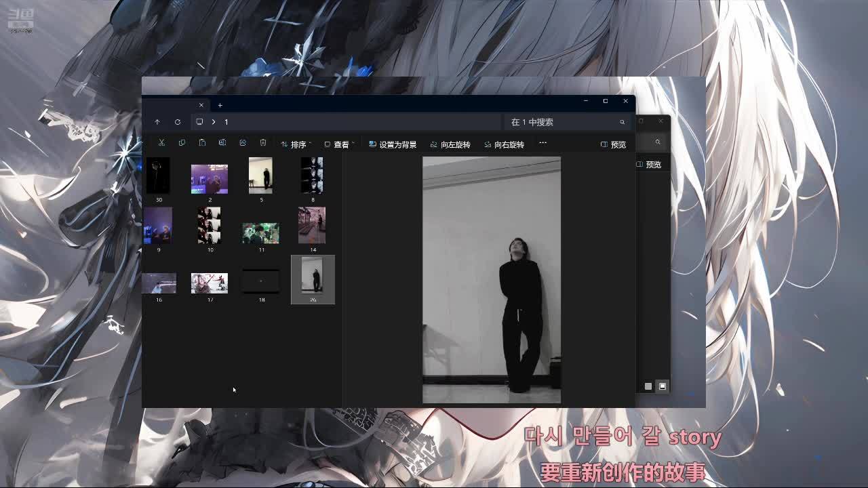Click search icon in the back window
Screen dimensions: 868x488
pos(657,142)
